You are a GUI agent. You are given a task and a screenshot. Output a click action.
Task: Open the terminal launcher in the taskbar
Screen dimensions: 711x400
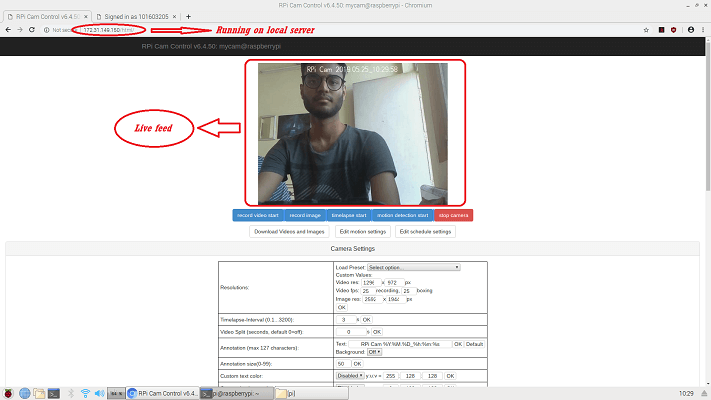(x=54, y=393)
